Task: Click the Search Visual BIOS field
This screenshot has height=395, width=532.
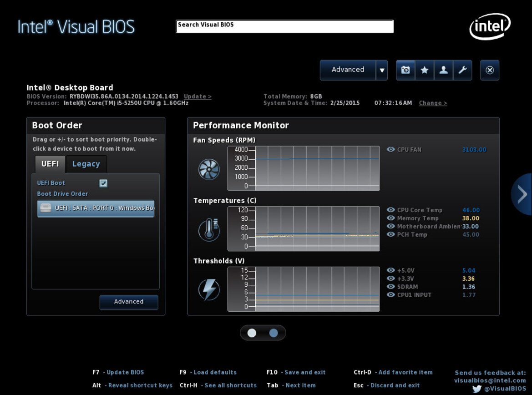Action: (x=285, y=26)
